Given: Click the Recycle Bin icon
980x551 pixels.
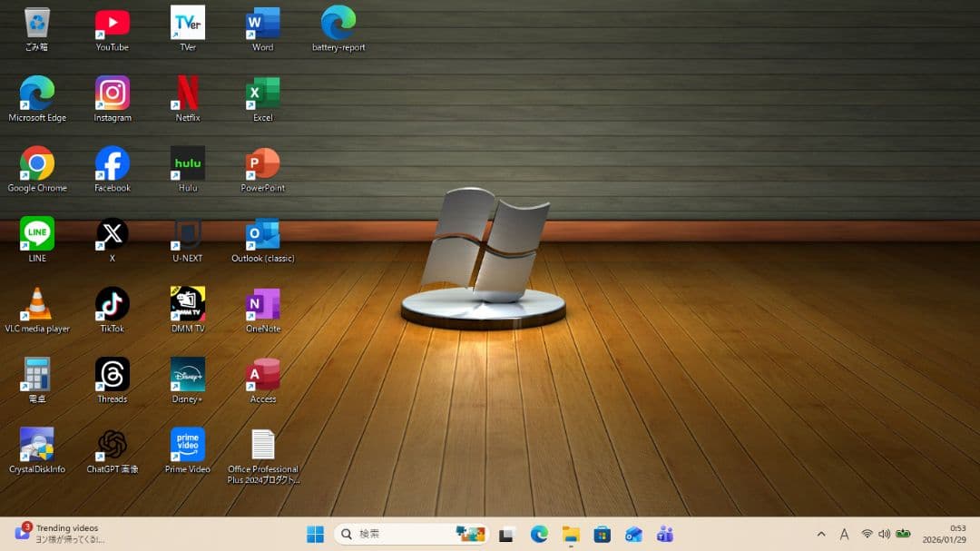Looking at the screenshot, I should click(37, 24).
